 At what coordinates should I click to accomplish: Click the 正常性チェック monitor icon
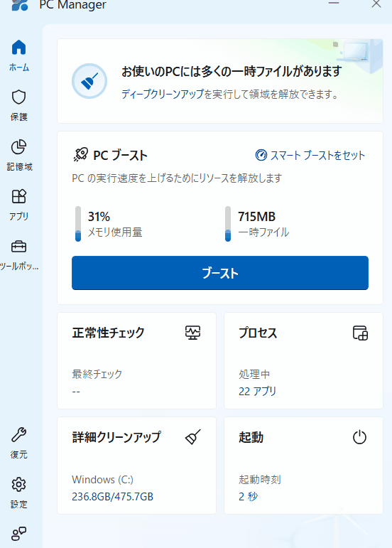[x=192, y=333]
